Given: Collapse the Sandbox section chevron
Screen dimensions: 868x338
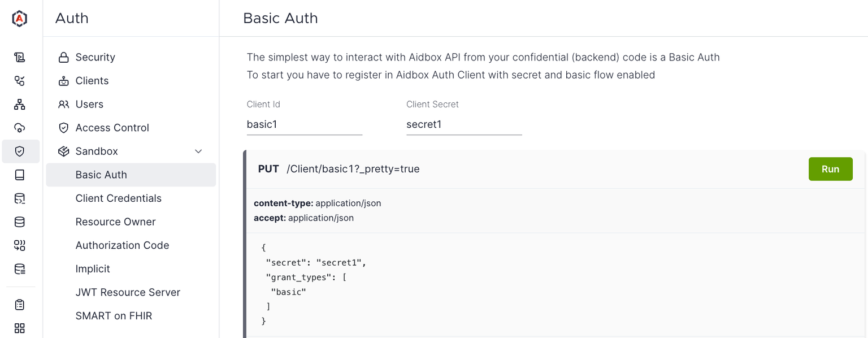Looking at the screenshot, I should [x=198, y=151].
